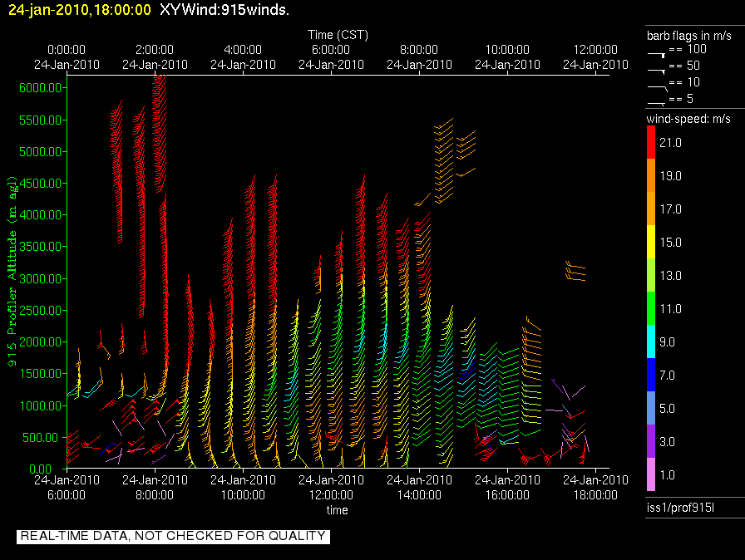The height and width of the screenshot is (560, 745).
Task: Click the 'time' bottom axis label
Action: click(338, 510)
